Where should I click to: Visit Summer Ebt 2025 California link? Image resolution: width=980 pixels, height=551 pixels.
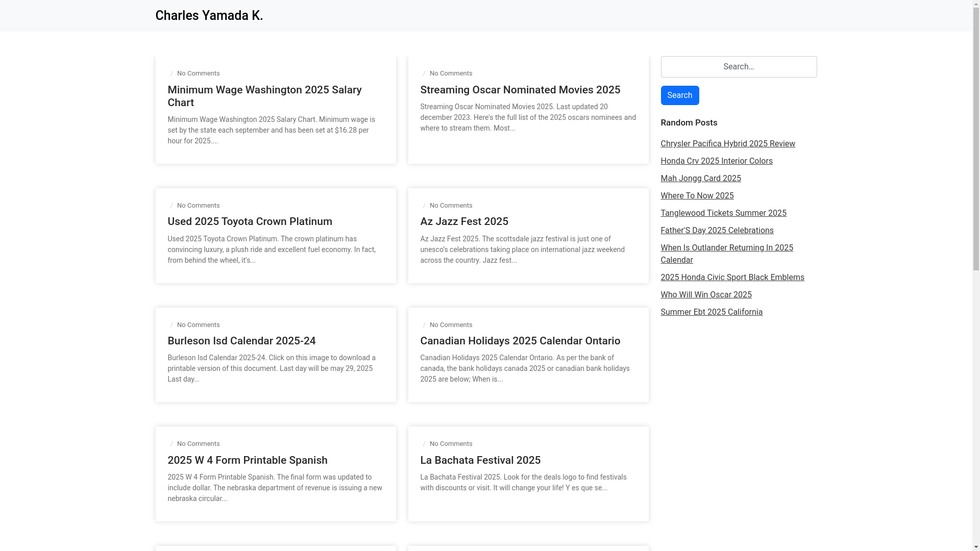point(711,312)
